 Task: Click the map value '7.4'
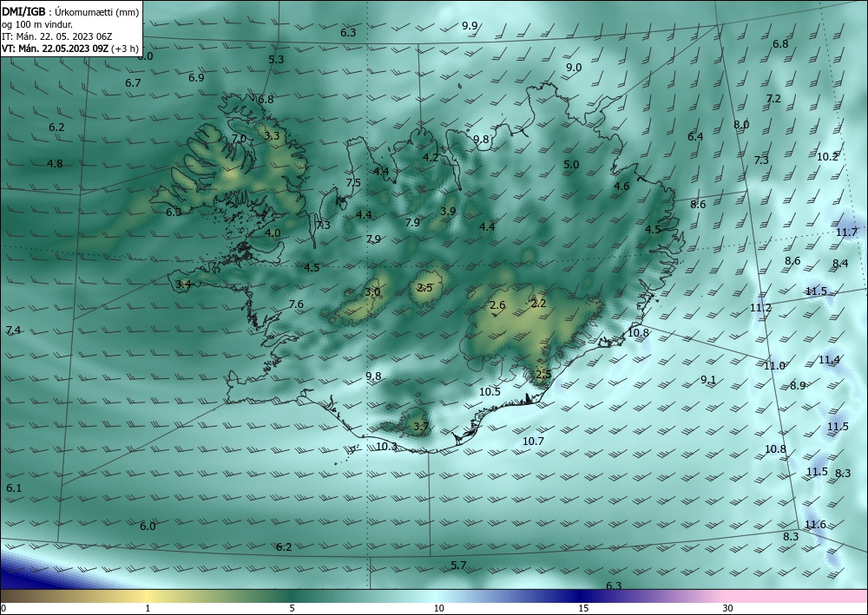(x=13, y=330)
